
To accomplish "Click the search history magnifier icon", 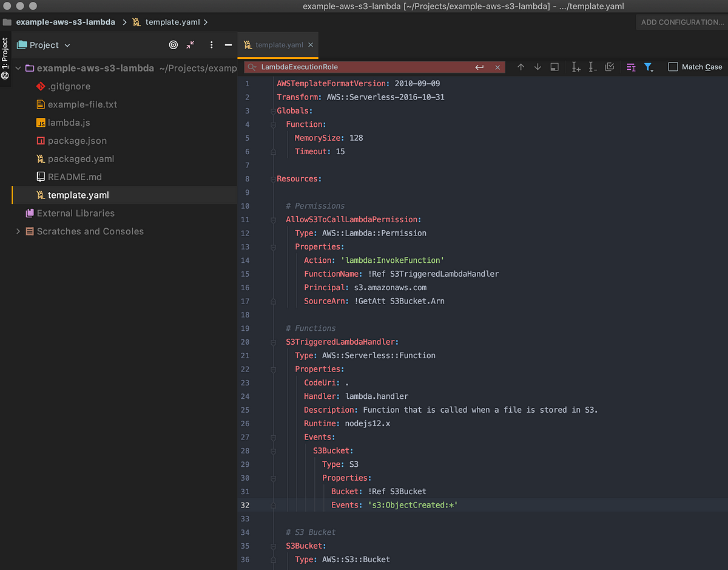I will click(x=252, y=67).
